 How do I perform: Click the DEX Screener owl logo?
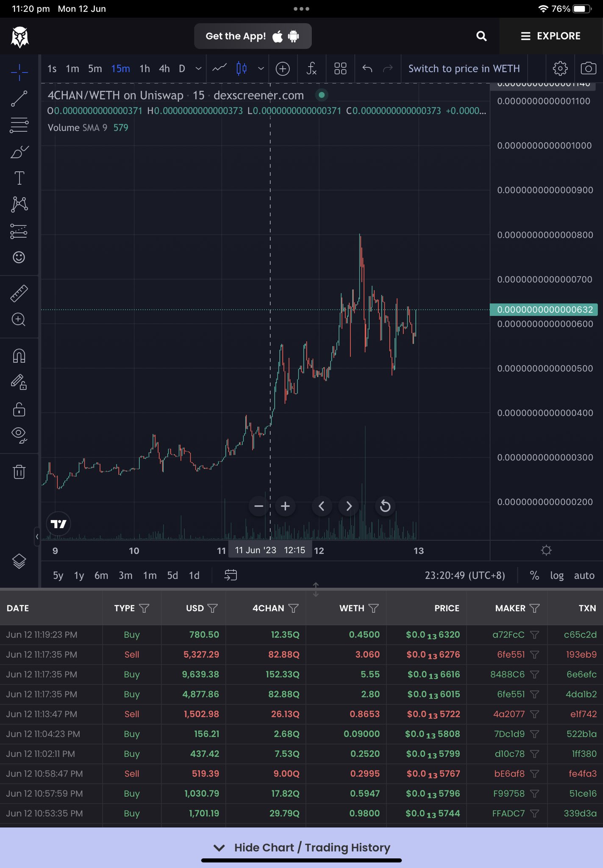click(x=20, y=36)
